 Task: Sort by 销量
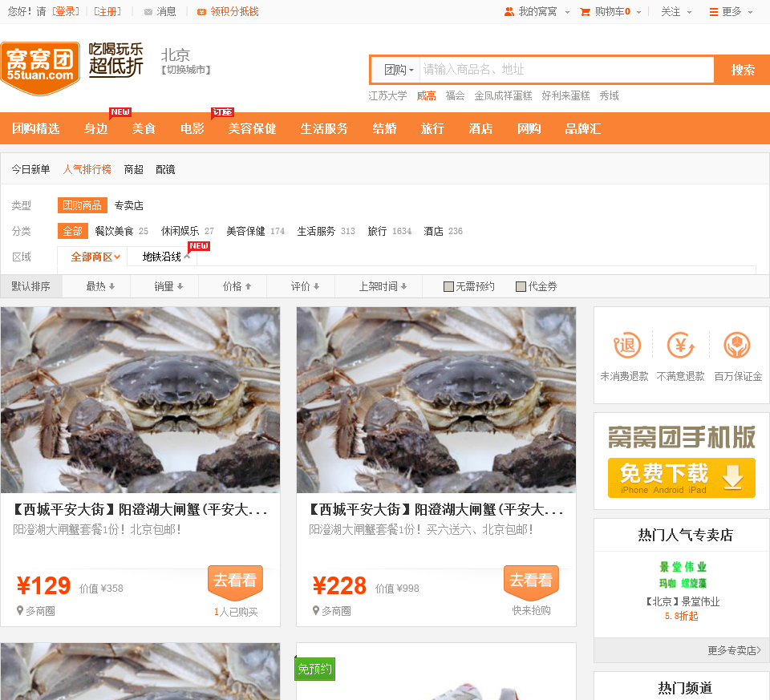coord(168,286)
